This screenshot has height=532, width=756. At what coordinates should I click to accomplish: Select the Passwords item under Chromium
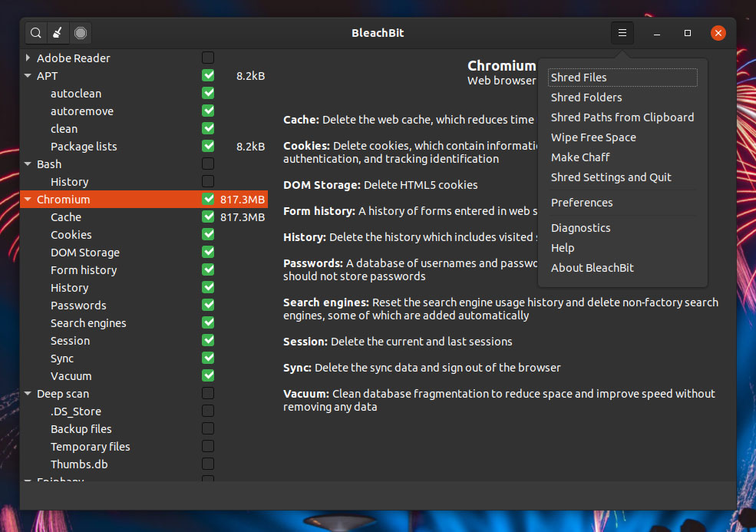point(78,306)
